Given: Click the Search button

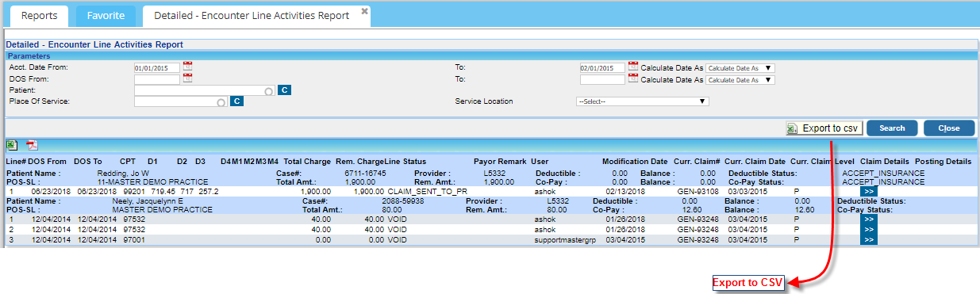Looking at the screenshot, I should click(892, 128).
